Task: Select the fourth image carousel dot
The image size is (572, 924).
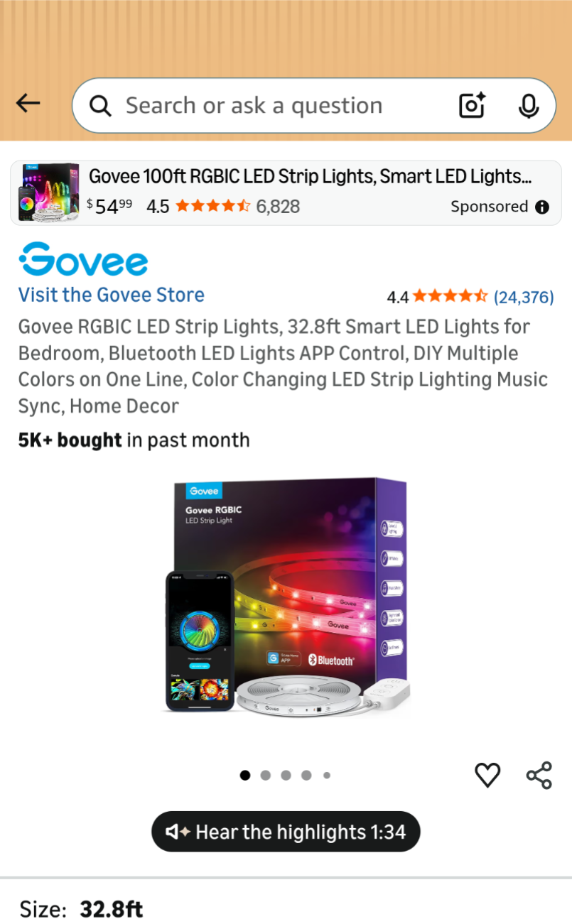Action: pyautogui.click(x=306, y=776)
